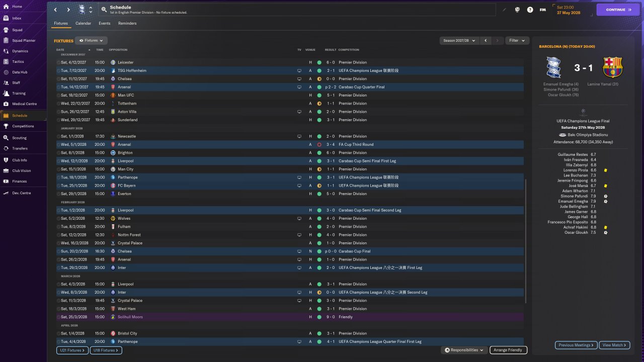Screen dimensions: 644x362
Task: Tick the checkbox for the Leicester fixture
Action: (58, 62)
